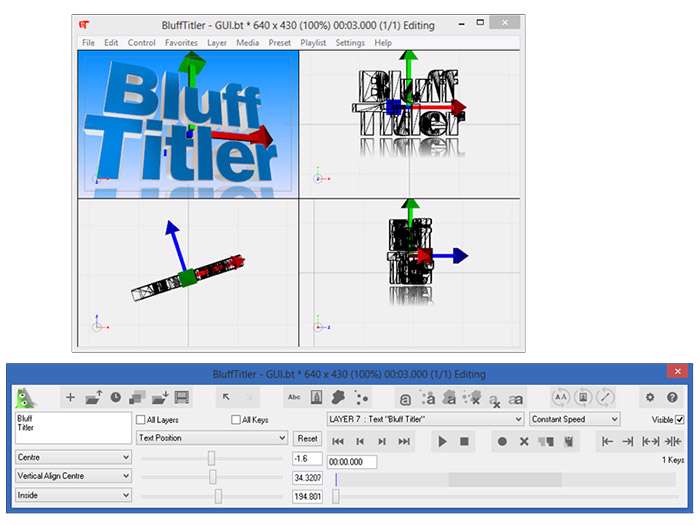The width and height of the screenshot is (700, 525).
Task: Stop the playback
Action: [464, 442]
